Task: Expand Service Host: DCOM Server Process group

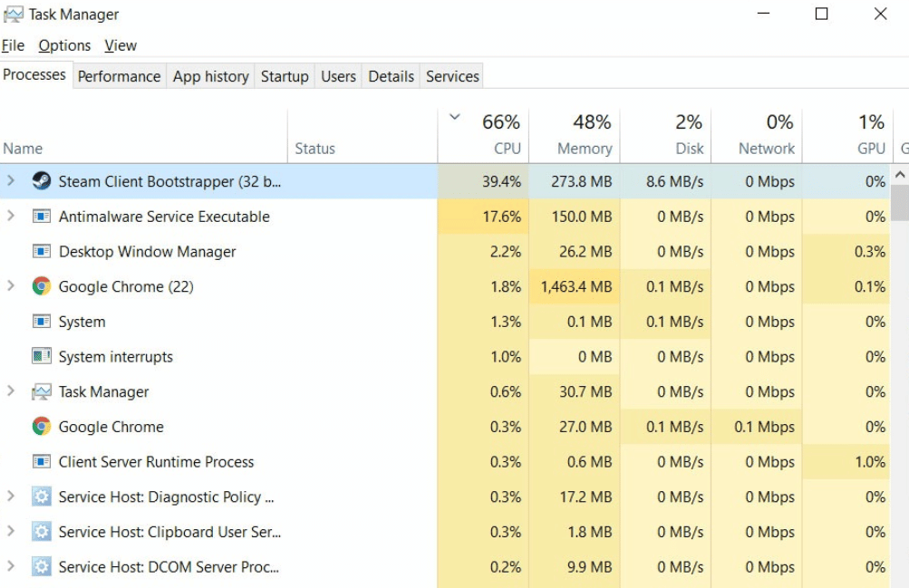Action: point(11,566)
